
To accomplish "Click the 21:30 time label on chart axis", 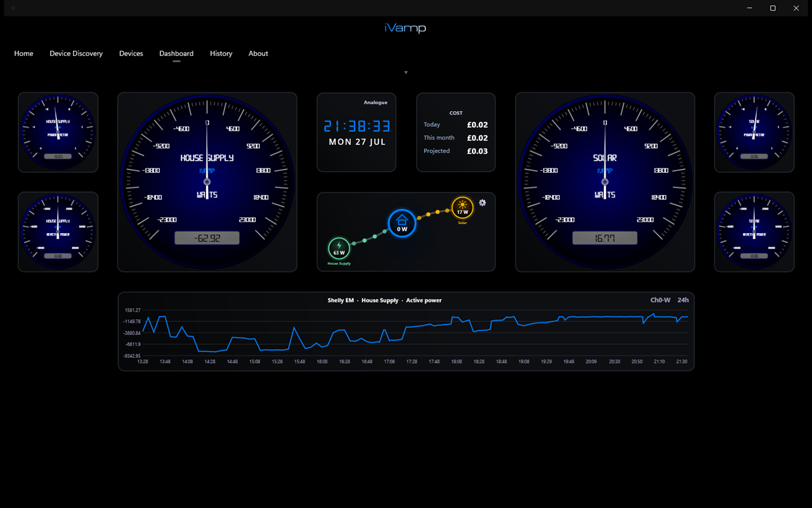I will (681, 362).
